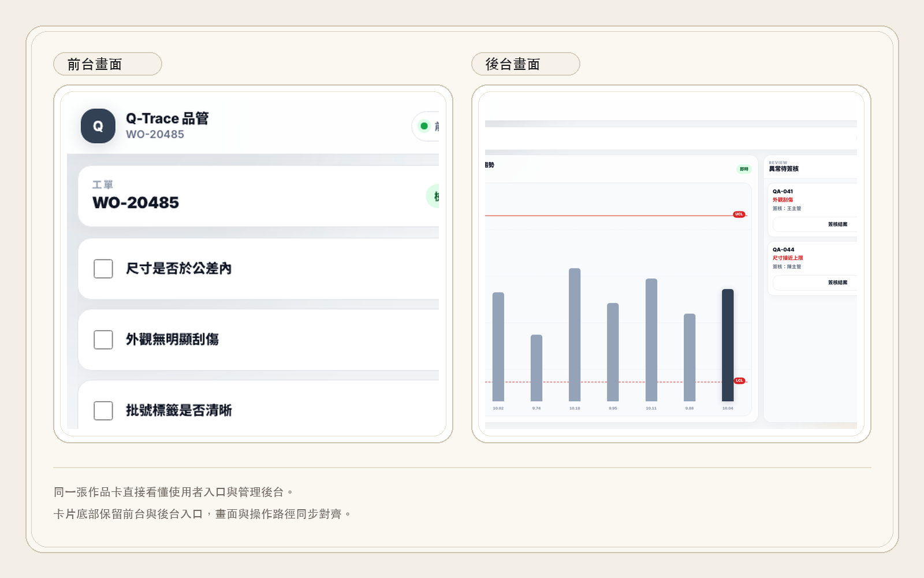Viewport: 924px width, 578px height.
Task: Click the large WO-20485 work order number
Action: (x=136, y=203)
